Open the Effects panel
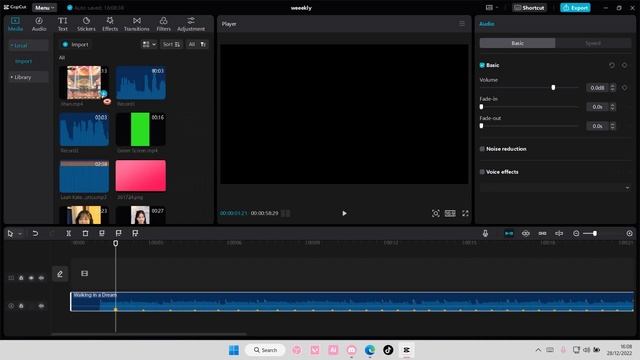The width and height of the screenshot is (640, 360). (110, 24)
